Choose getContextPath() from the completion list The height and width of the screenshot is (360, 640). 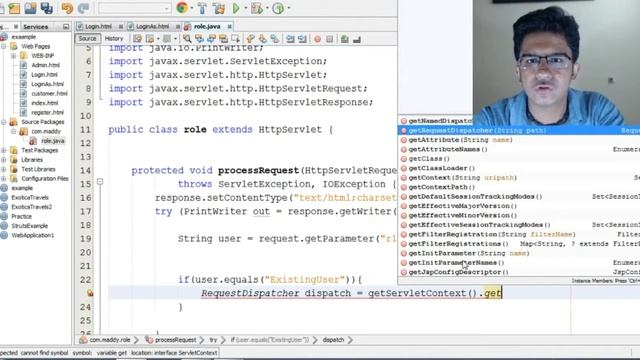519,187
